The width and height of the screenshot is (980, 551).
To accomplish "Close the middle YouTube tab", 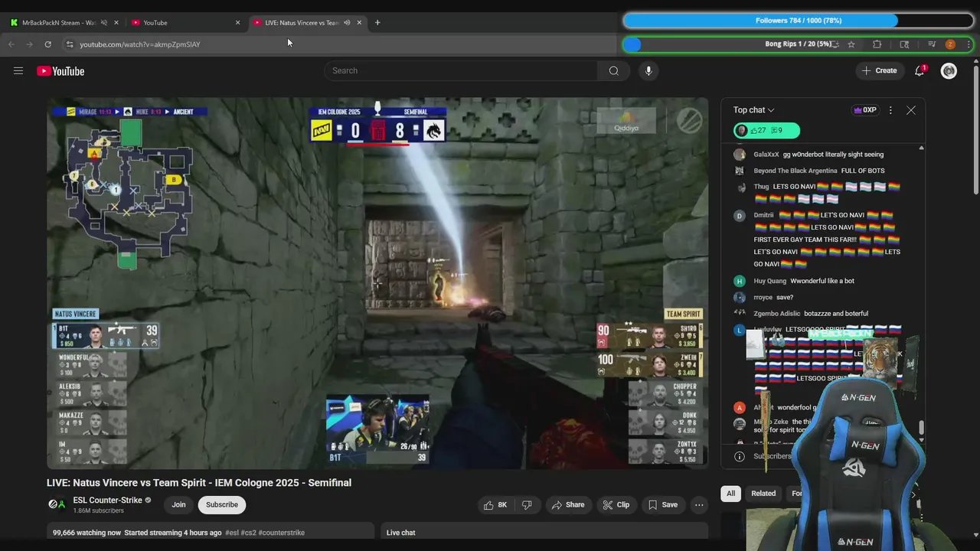I will 237,22.
